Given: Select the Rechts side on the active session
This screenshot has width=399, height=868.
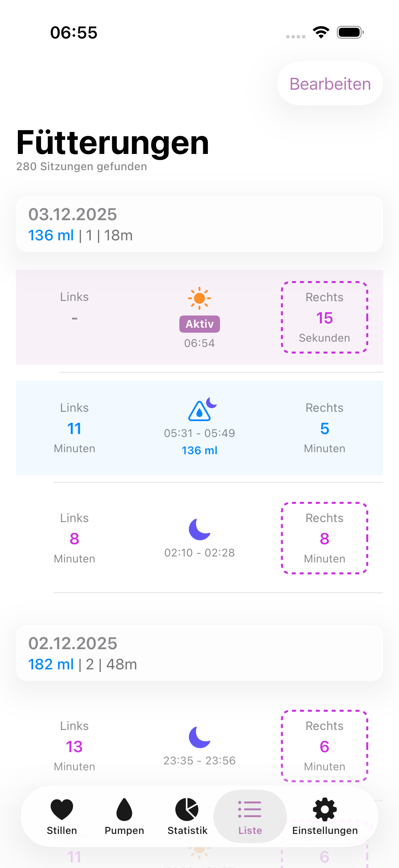Looking at the screenshot, I should pos(324,317).
